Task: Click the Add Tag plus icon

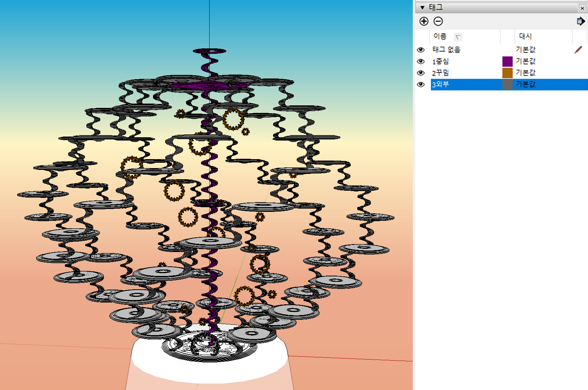Action: [x=424, y=22]
